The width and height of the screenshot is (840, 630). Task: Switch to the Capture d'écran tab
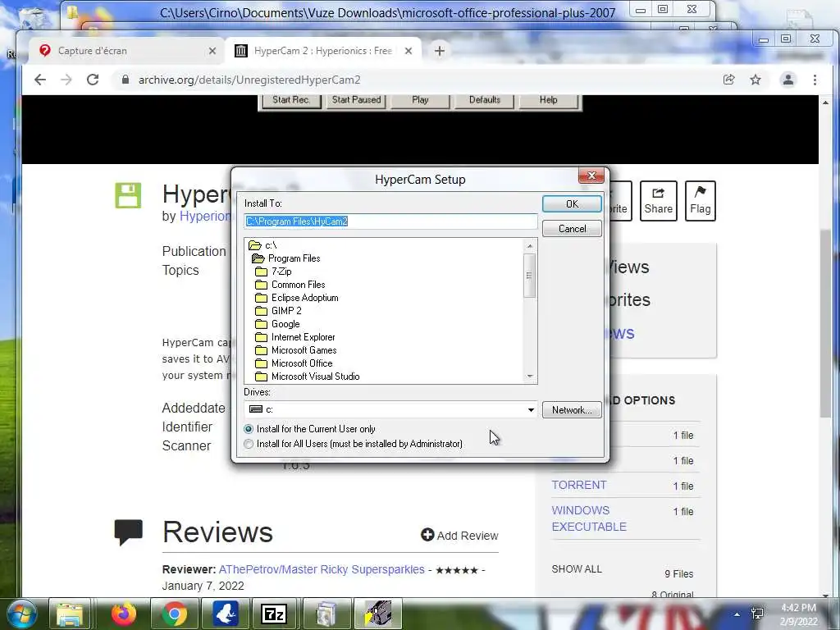pos(126,51)
